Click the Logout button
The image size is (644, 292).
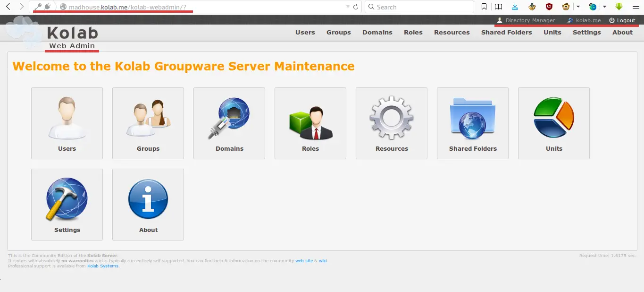(622, 20)
